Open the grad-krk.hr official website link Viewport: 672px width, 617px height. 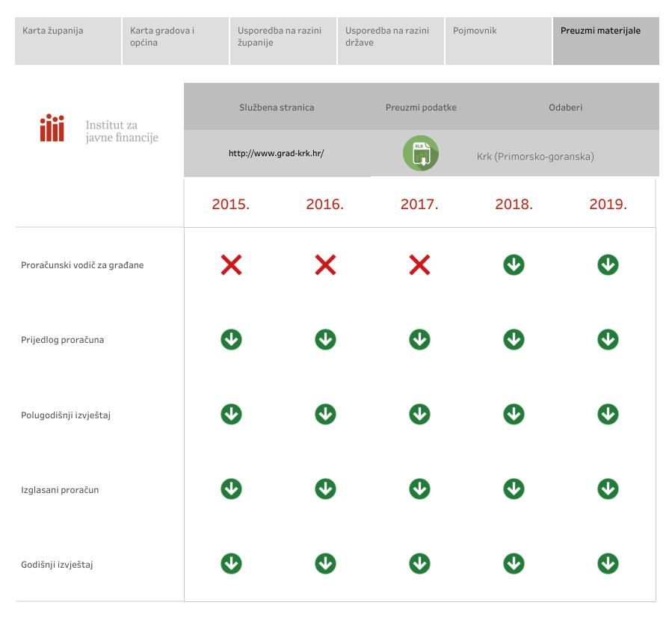point(277,153)
